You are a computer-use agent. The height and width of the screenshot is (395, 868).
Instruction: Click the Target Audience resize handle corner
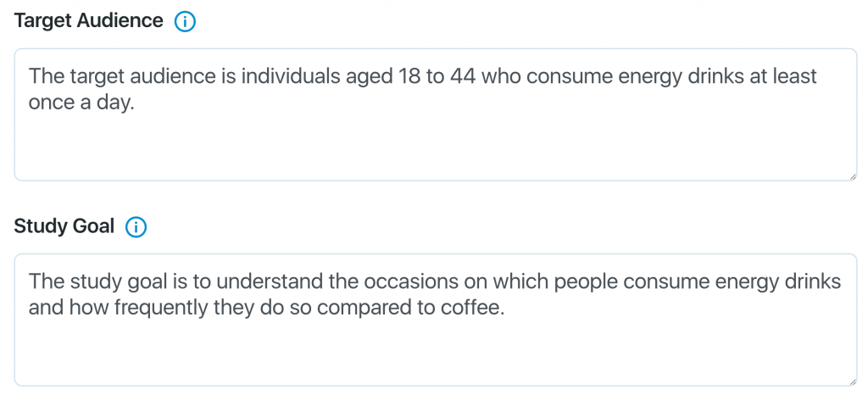click(853, 176)
